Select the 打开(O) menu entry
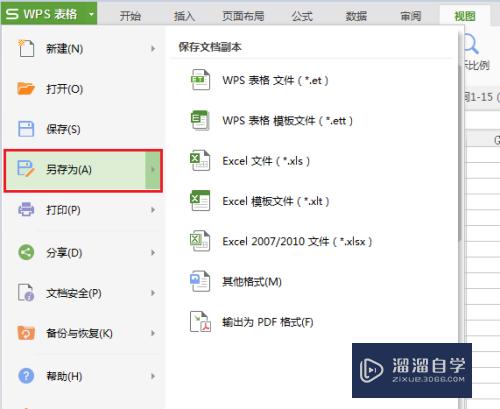Image resolution: width=500 pixels, height=409 pixels. [x=83, y=89]
